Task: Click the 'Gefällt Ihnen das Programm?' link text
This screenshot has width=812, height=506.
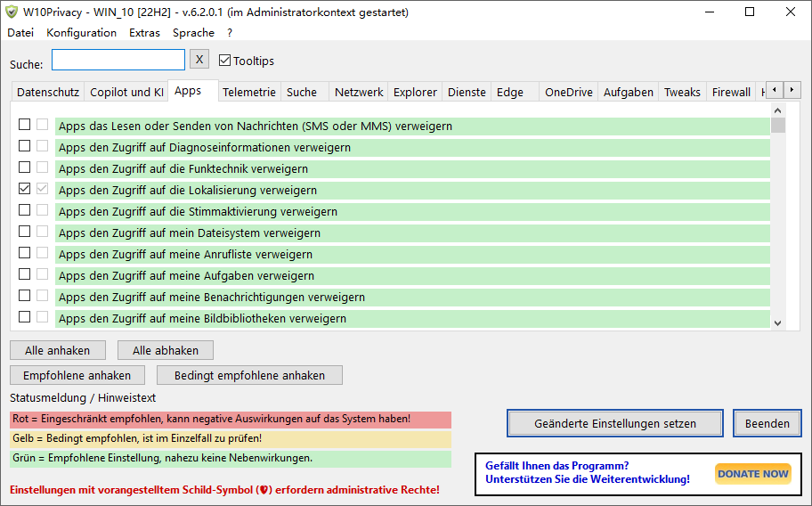Action: (556, 466)
